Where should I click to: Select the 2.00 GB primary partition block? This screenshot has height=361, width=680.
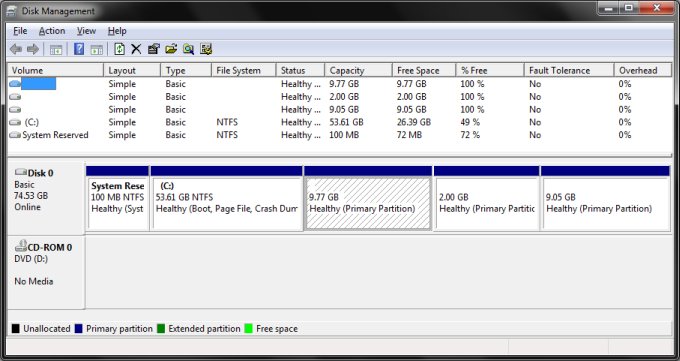(x=486, y=198)
